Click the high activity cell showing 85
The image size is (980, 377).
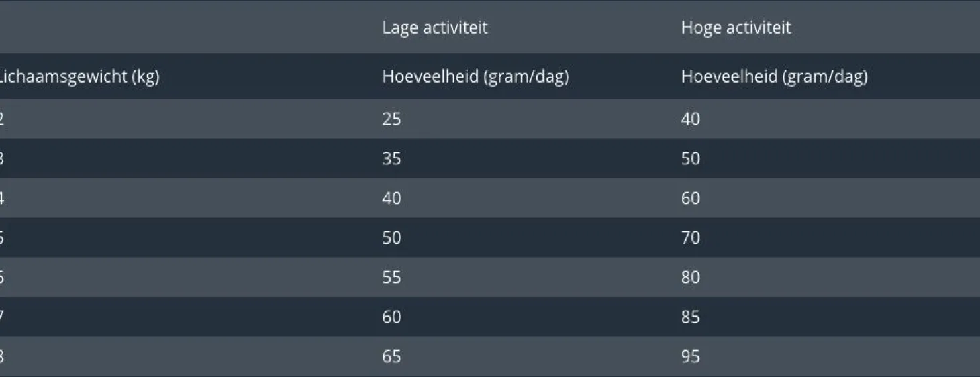point(690,317)
